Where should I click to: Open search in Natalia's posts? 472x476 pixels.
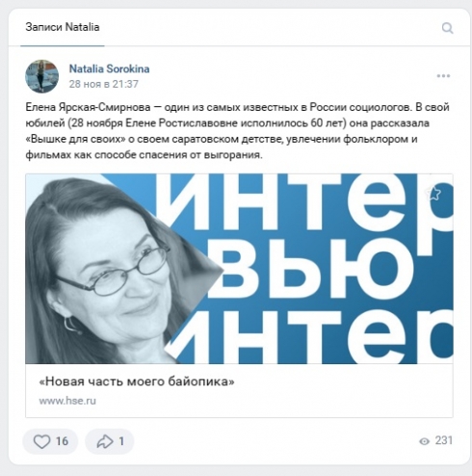[x=447, y=28]
